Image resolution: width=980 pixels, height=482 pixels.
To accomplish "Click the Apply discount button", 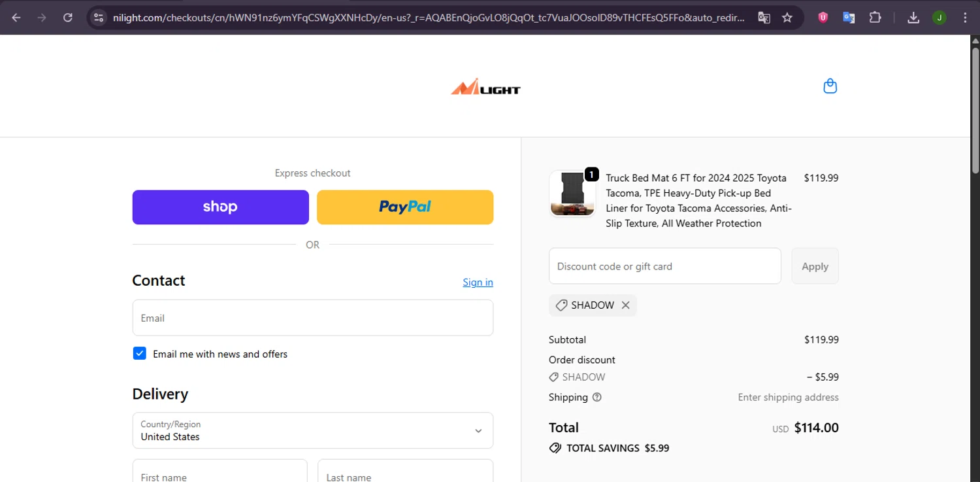I will tap(815, 266).
